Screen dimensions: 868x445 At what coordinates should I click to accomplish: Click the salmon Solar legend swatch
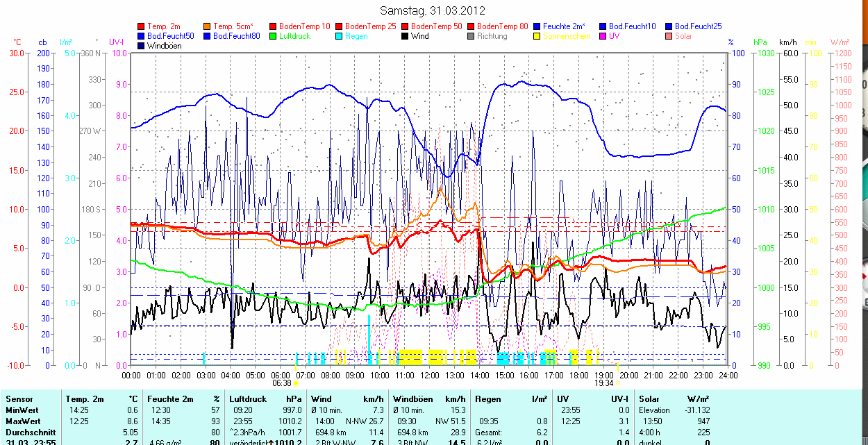coord(669,36)
